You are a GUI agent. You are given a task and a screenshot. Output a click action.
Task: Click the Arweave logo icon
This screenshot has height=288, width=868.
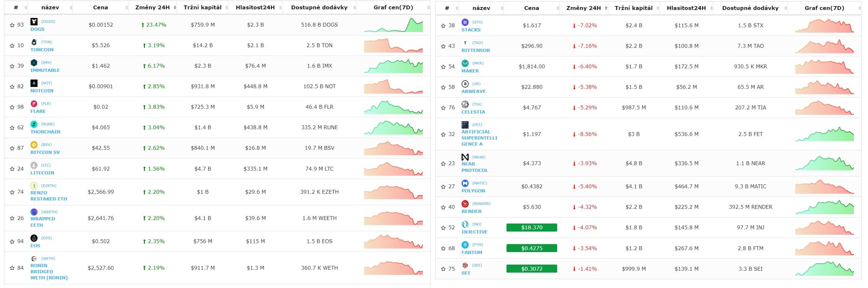coord(465,84)
